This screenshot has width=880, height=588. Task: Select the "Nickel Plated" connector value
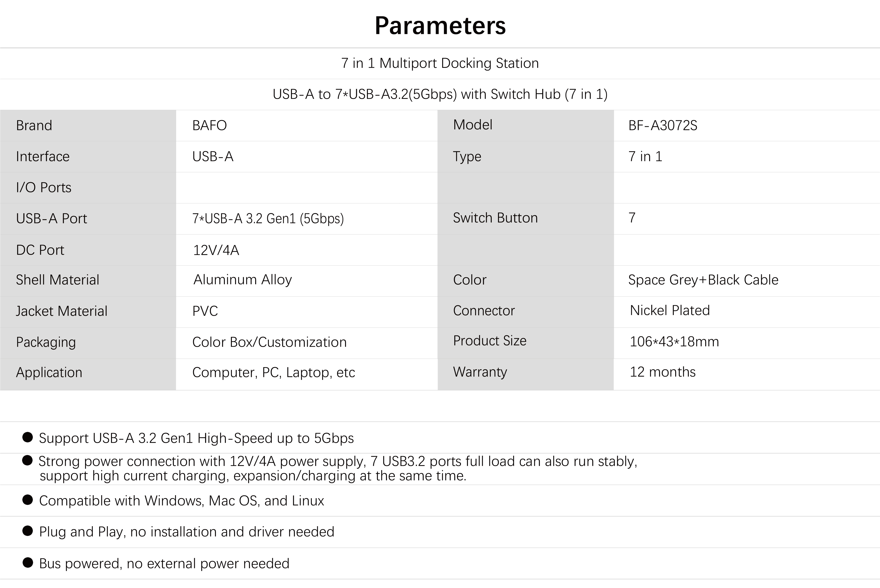[670, 311]
